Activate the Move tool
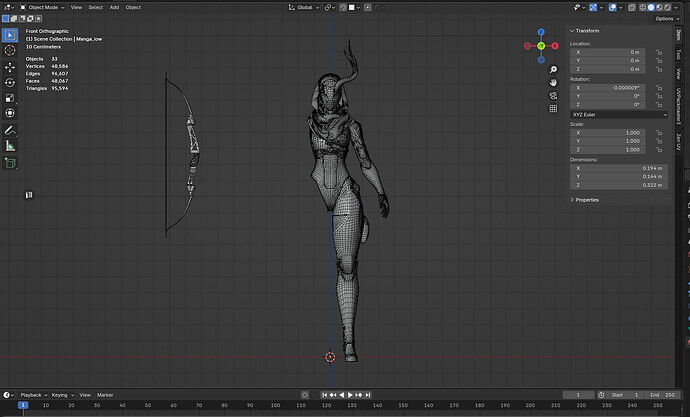Viewport: 690px width, 417px height. (10, 67)
